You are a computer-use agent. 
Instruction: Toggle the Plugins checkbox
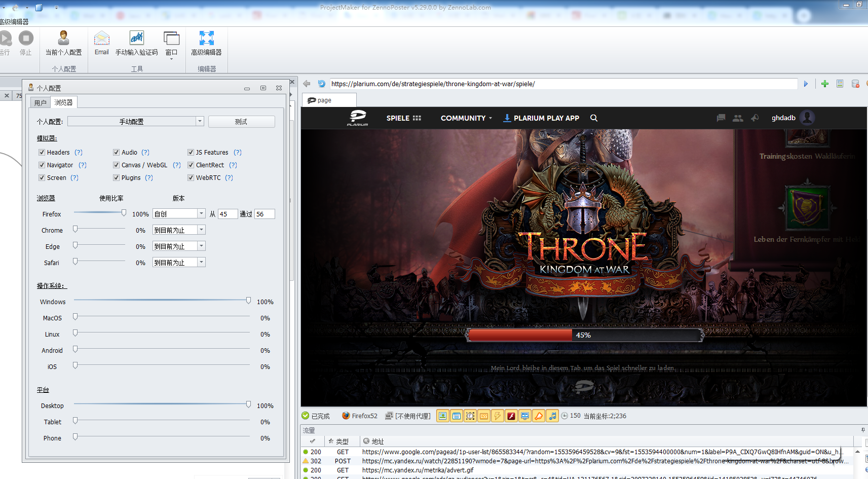[117, 177]
